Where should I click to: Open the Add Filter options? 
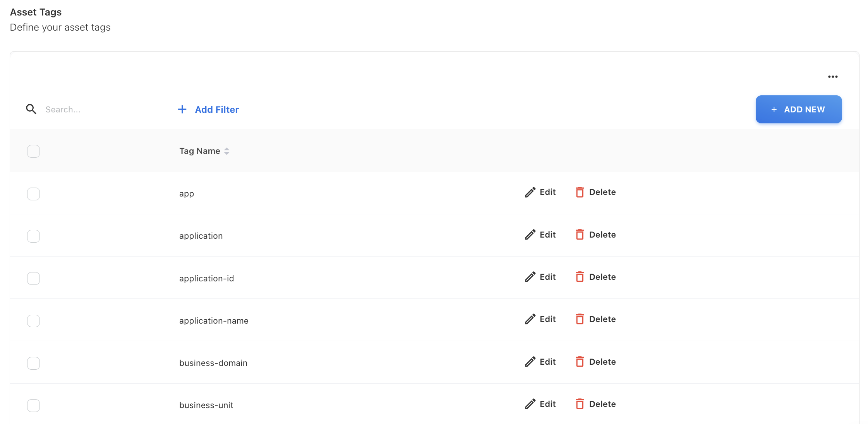tap(217, 110)
